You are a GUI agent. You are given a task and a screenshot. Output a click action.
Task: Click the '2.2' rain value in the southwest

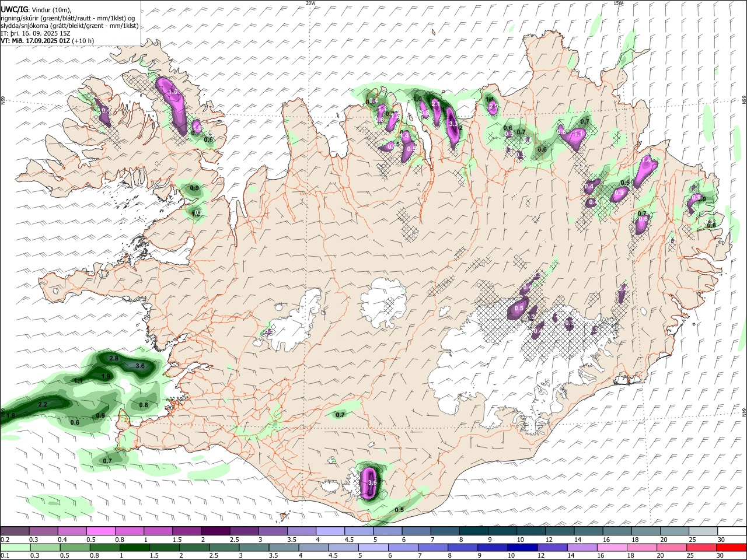[43, 404]
